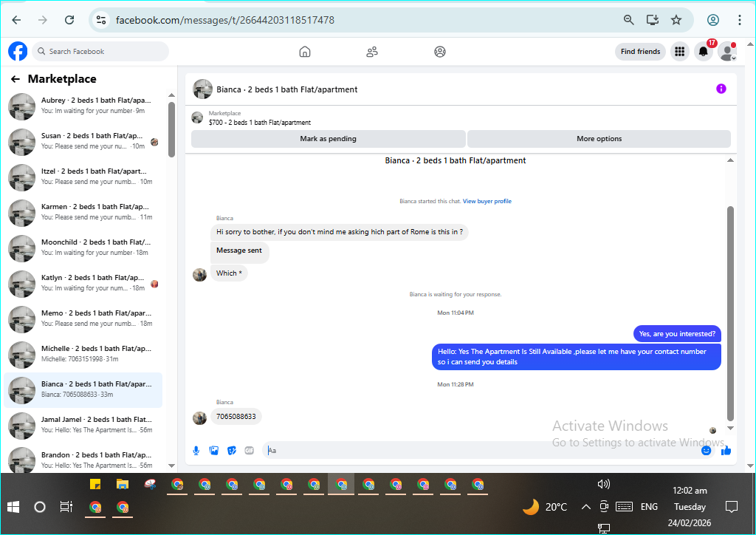
Task: Click the message '7065088633' from Bianca
Action: (x=236, y=416)
